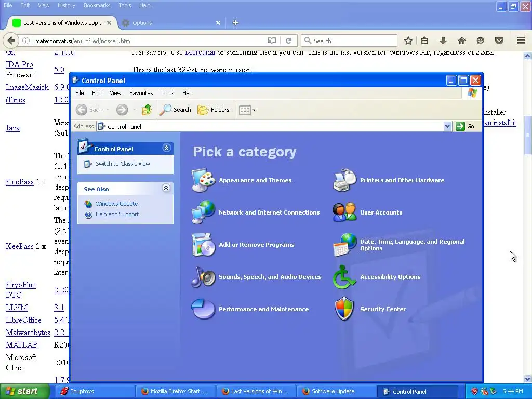Open Performance and Maintenance pie icon
Screen dimensions: 532x399
click(203, 309)
